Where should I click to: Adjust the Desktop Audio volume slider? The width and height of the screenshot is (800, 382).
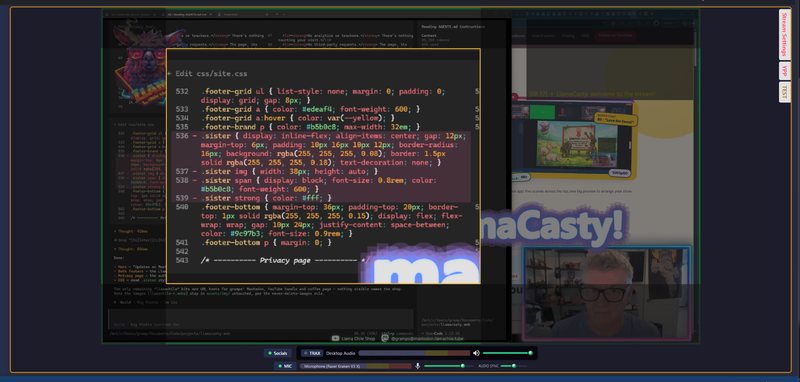click(507, 353)
